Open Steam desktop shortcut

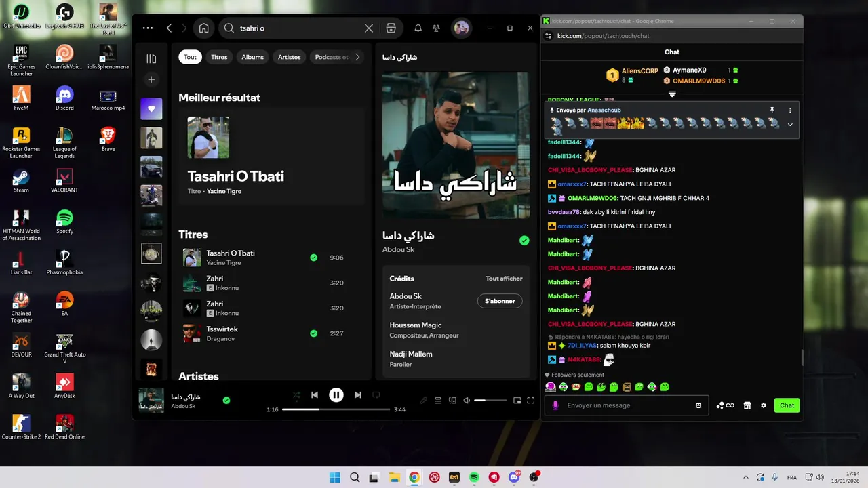click(21, 181)
